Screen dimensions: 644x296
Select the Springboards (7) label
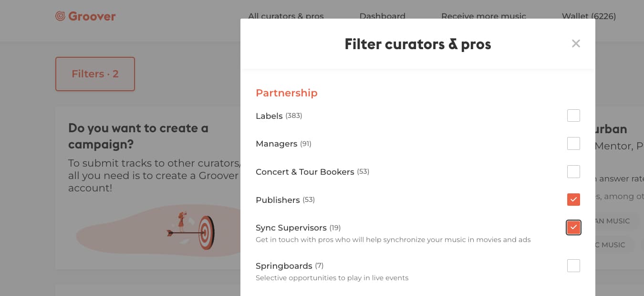click(x=290, y=266)
